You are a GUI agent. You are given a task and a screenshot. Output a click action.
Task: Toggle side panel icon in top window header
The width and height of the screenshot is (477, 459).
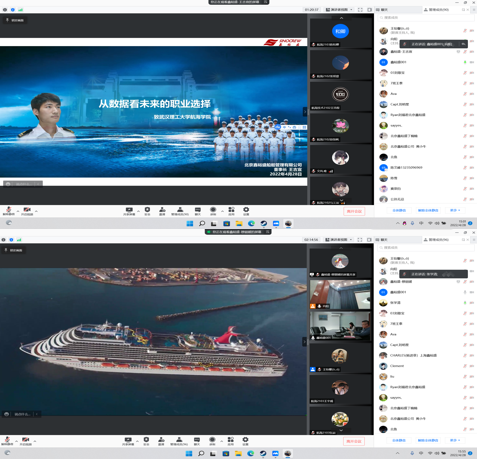coord(369,10)
